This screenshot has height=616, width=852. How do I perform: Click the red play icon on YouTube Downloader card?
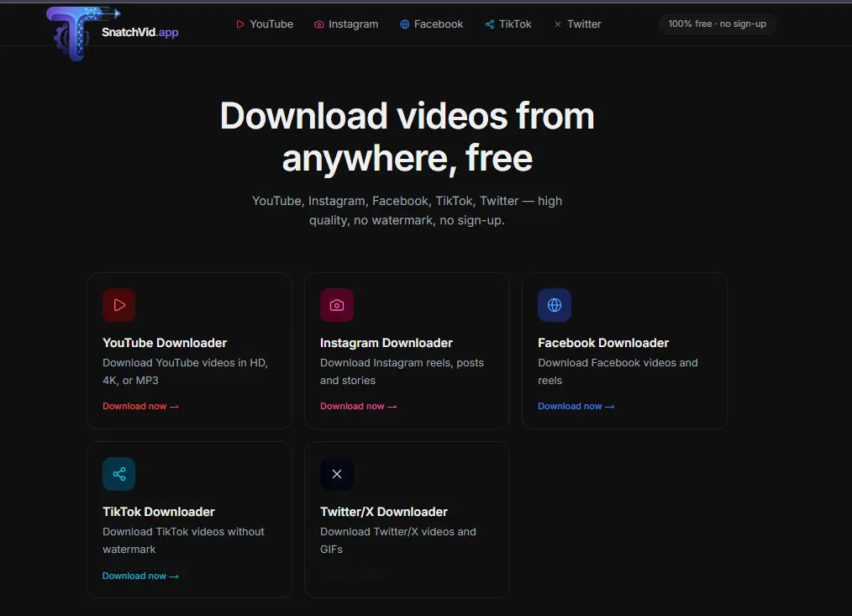119,305
